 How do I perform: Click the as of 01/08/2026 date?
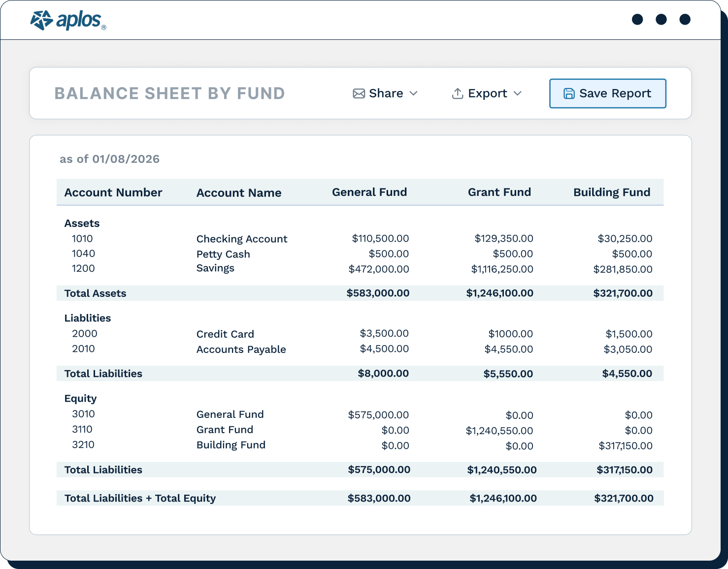click(110, 159)
